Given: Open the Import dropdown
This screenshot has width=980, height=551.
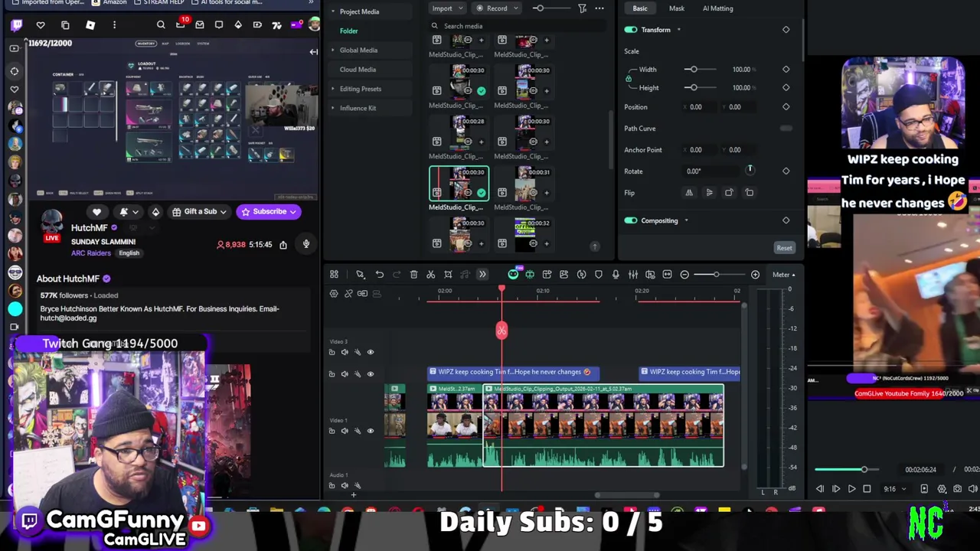Looking at the screenshot, I should [x=446, y=8].
